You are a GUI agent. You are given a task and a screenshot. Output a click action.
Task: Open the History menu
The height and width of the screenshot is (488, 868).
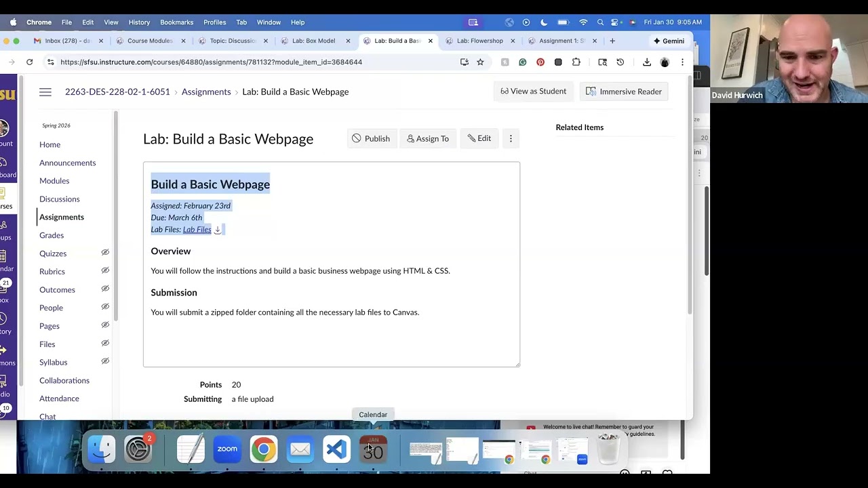(x=139, y=22)
